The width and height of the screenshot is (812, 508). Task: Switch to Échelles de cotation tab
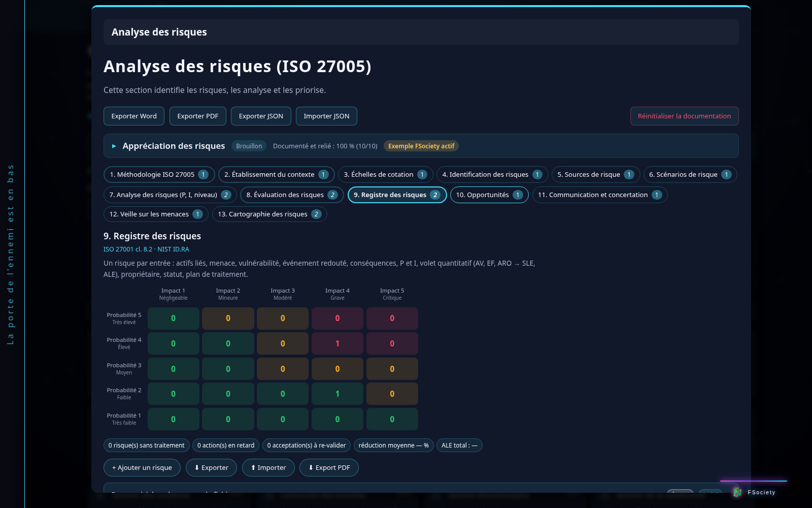tap(385, 174)
